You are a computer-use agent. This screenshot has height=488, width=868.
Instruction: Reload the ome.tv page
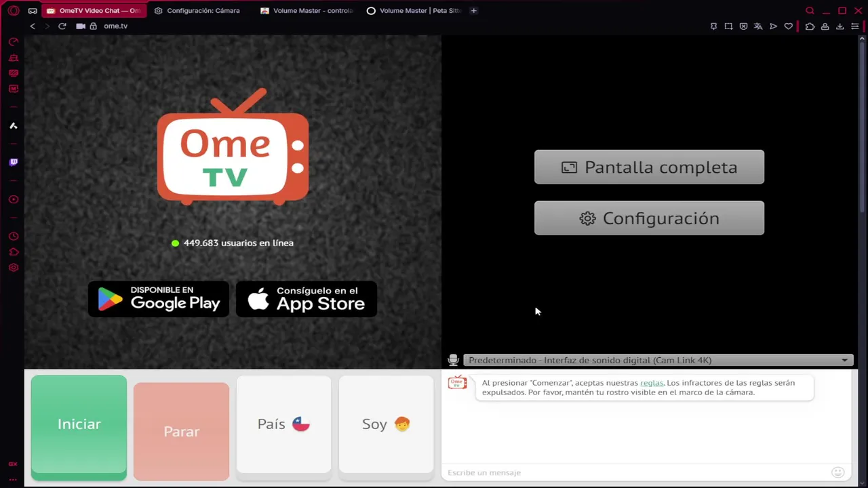point(62,26)
